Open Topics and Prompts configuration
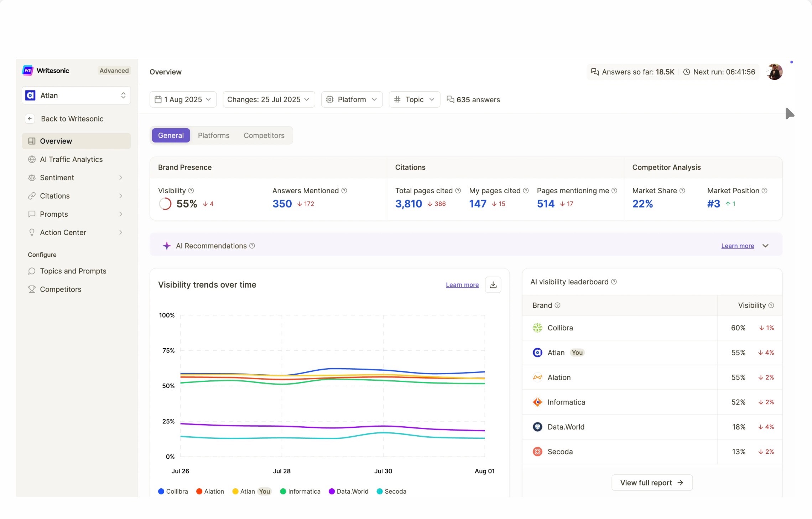The image size is (812, 519). [73, 271]
